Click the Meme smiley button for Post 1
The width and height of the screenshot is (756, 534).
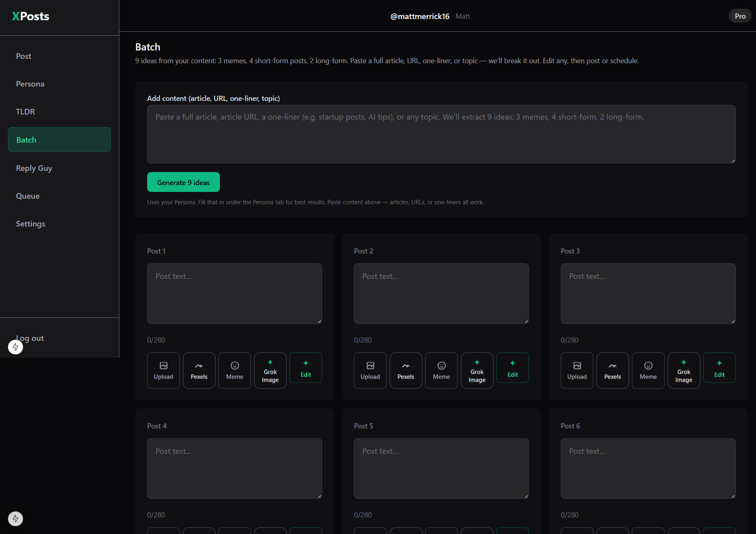tap(235, 370)
